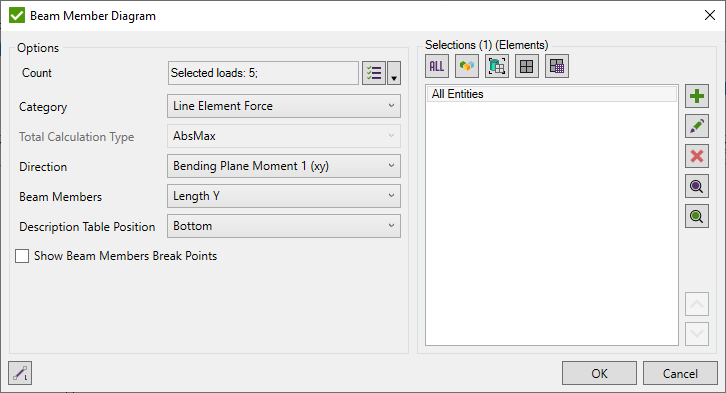Open the Direction dropdown
The width and height of the screenshot is (726, 393).
tap(284, 166)
